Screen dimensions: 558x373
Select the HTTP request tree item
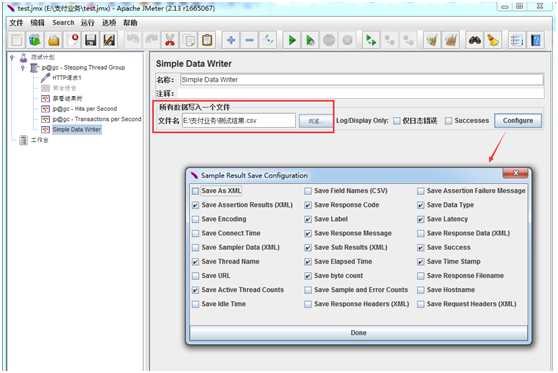[67, 78]
